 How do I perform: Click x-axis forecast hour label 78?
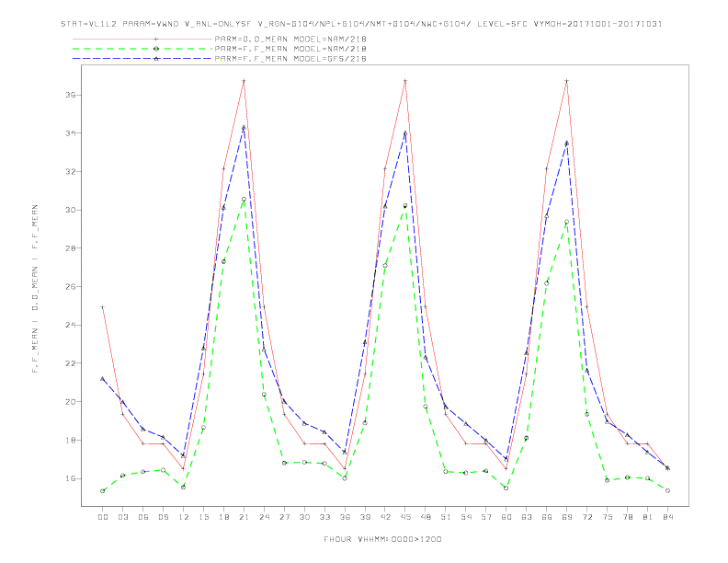pyautogui.click(x=627, y=517)
